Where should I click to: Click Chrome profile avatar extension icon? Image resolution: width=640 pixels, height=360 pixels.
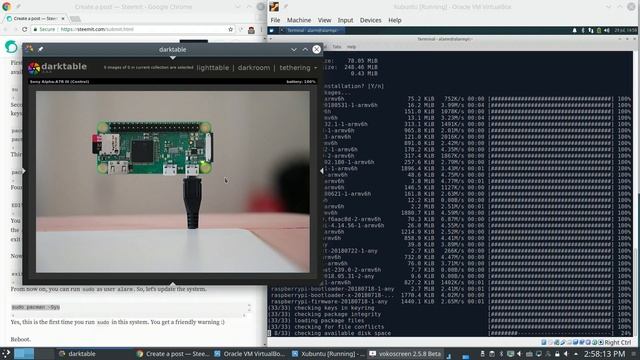[251, 30]
